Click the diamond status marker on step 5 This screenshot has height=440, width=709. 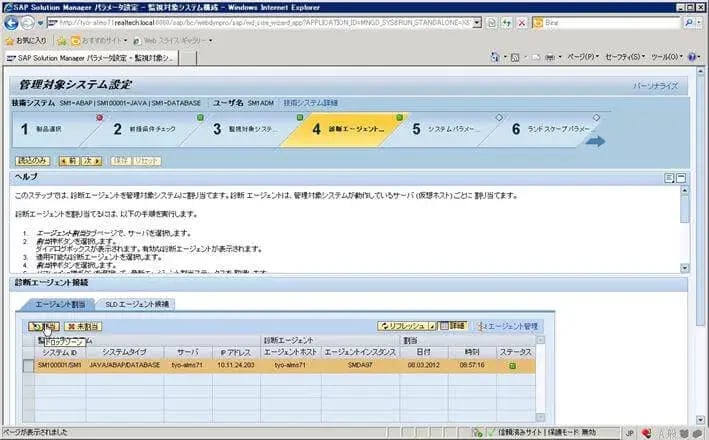[499, 118]
